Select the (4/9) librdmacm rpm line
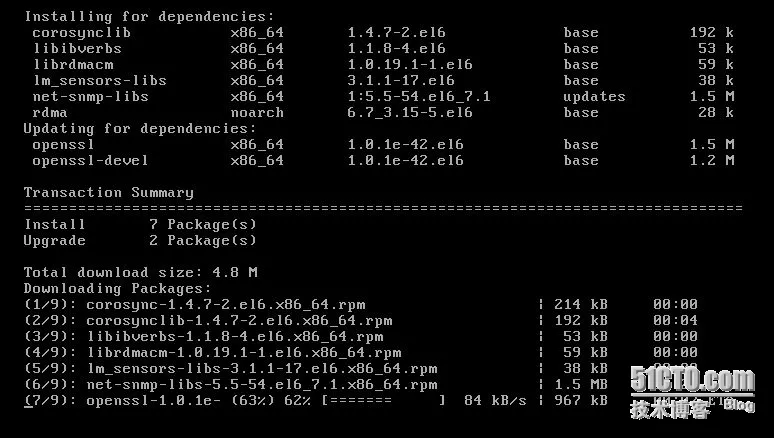 (x=361, y=353)
